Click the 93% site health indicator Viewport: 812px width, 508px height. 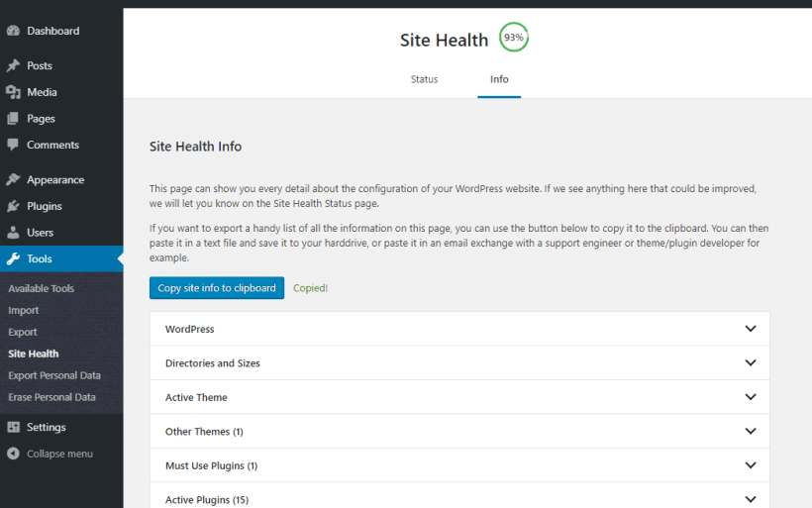tap(514, 38)
